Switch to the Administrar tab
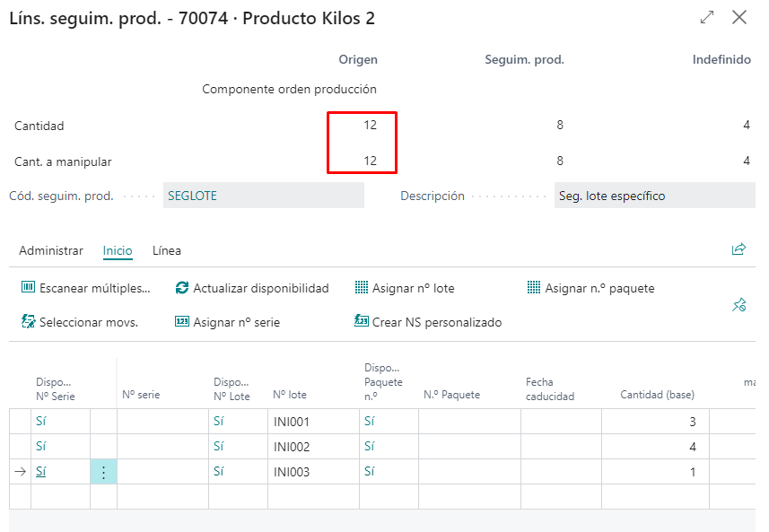This screenshot has height=532, width=769. (51, 251)
